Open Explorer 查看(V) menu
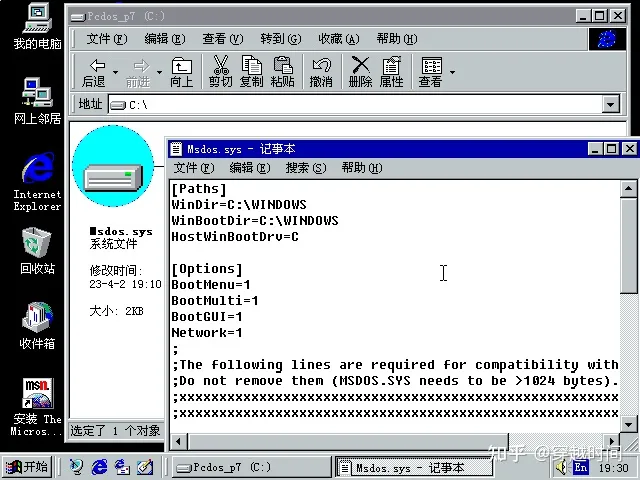 223,39
